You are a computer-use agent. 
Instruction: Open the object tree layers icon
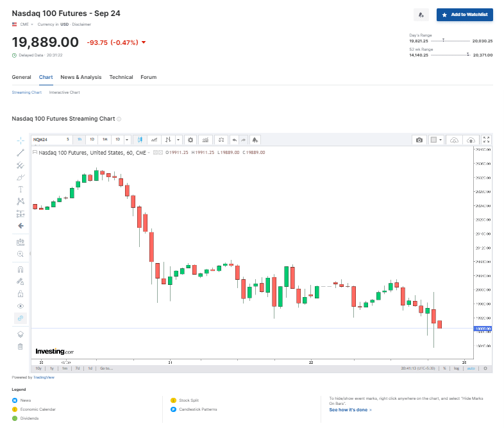pos(21,334)
